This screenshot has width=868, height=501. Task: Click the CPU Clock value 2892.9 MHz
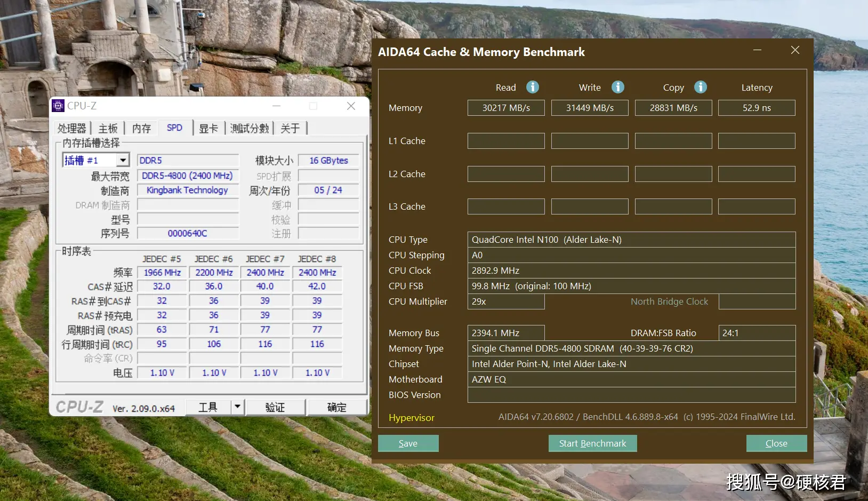pos(631,271)
